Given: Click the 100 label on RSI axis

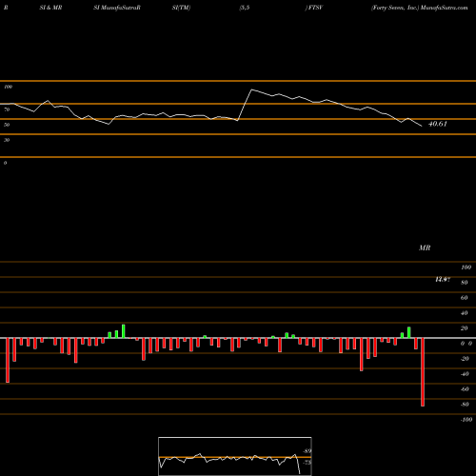Looking at the screenshot, I should click(8, 87).
